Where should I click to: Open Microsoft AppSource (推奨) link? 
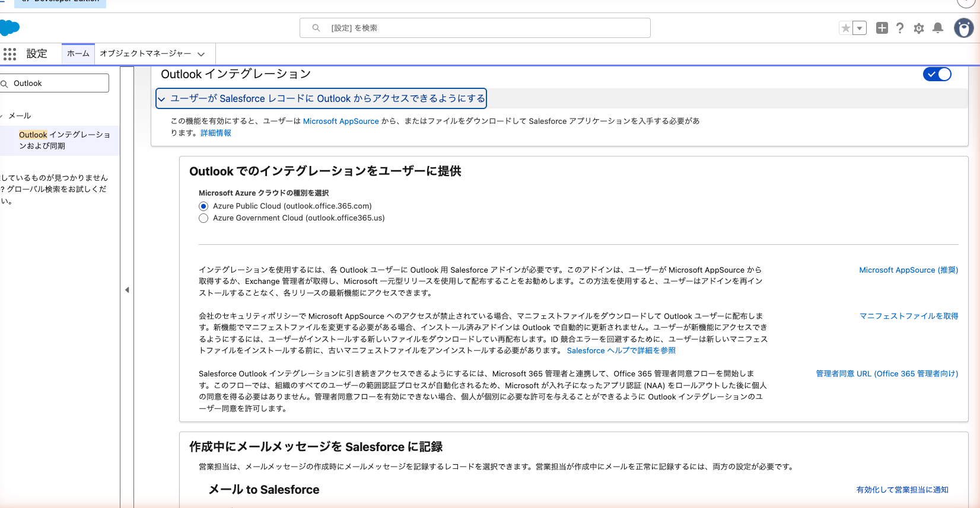pyautogui.click(x=908, y=270)
